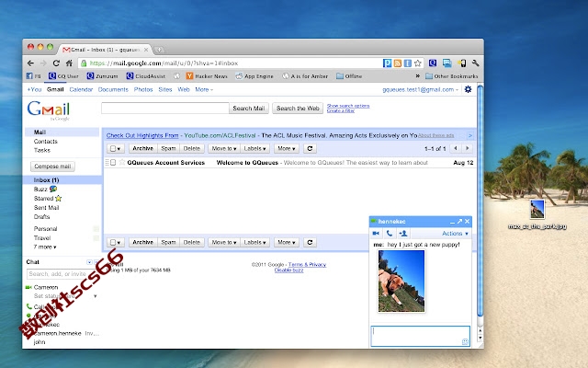Go back with Chrome's back arrow

tap(30, 63)
